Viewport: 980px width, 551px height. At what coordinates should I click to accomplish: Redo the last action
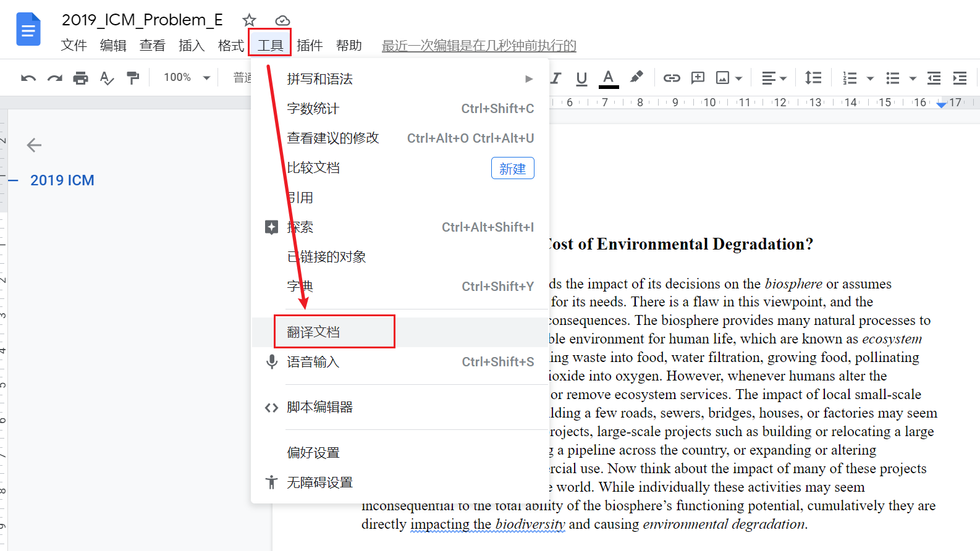click(x=55, y=78)
